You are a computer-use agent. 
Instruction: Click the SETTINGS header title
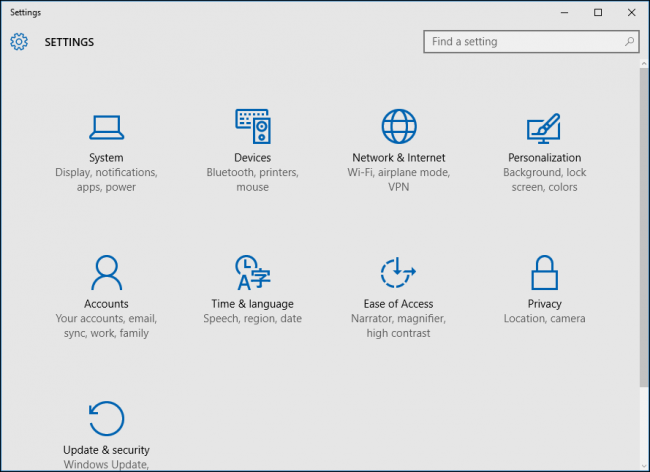(69, 42)
